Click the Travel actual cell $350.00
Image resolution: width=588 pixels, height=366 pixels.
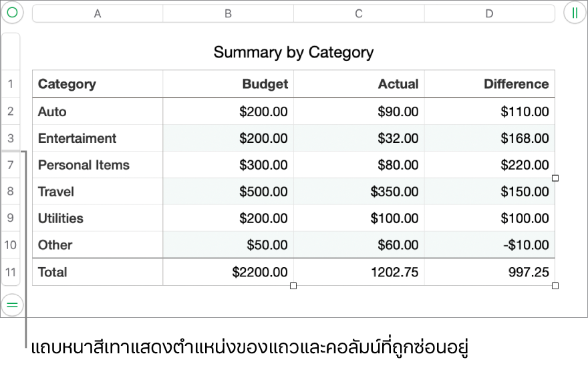point(359,192)
